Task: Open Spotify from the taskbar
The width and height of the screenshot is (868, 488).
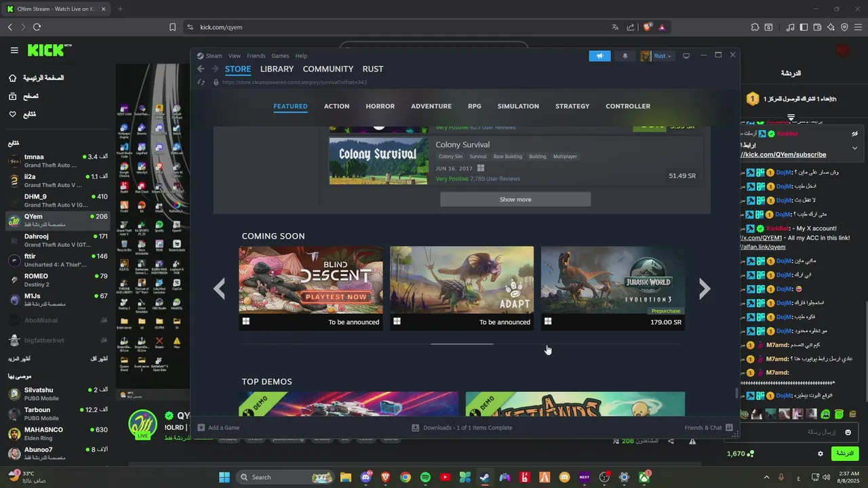Action: (425, 477)
